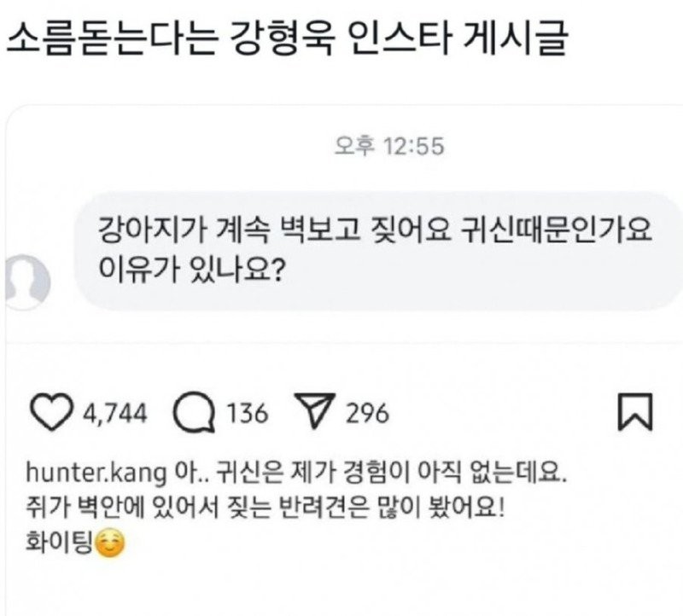View the 4,744 likes count
The image size is (683, 616).
pos(115,415)
